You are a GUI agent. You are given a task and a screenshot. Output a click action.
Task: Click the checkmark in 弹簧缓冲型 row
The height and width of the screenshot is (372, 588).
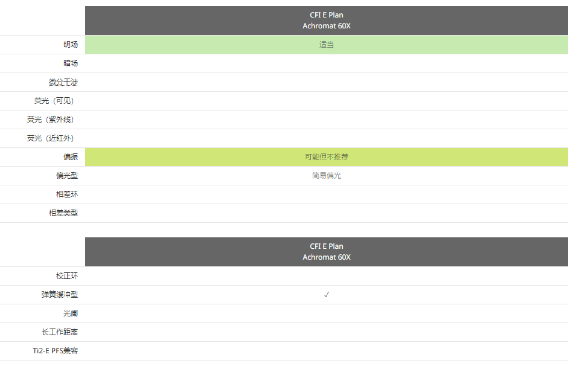pos(327,295)
